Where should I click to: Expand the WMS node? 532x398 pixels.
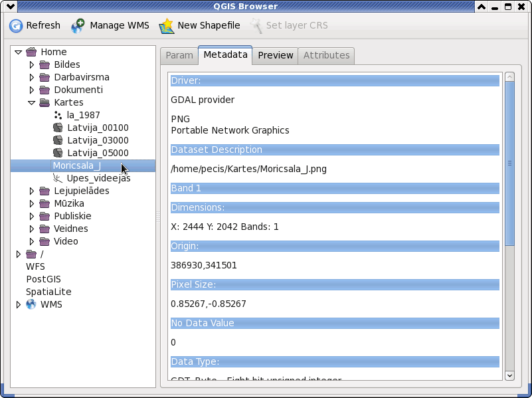point(19,304)
